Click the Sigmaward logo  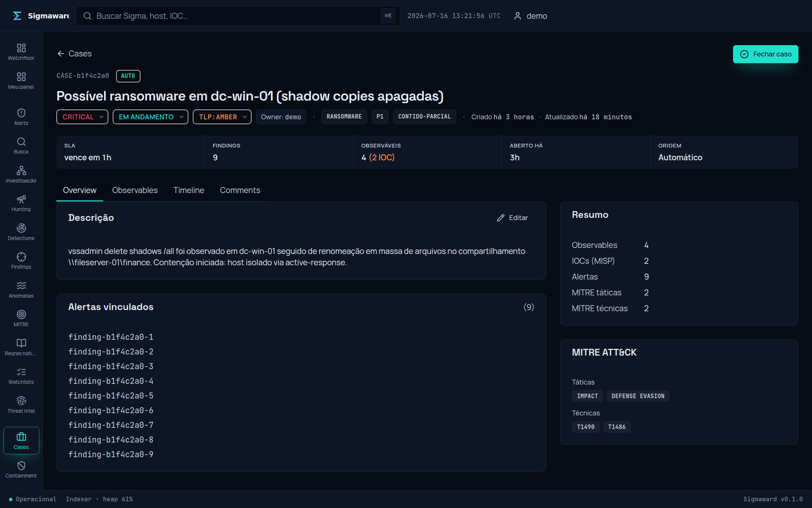17,16
